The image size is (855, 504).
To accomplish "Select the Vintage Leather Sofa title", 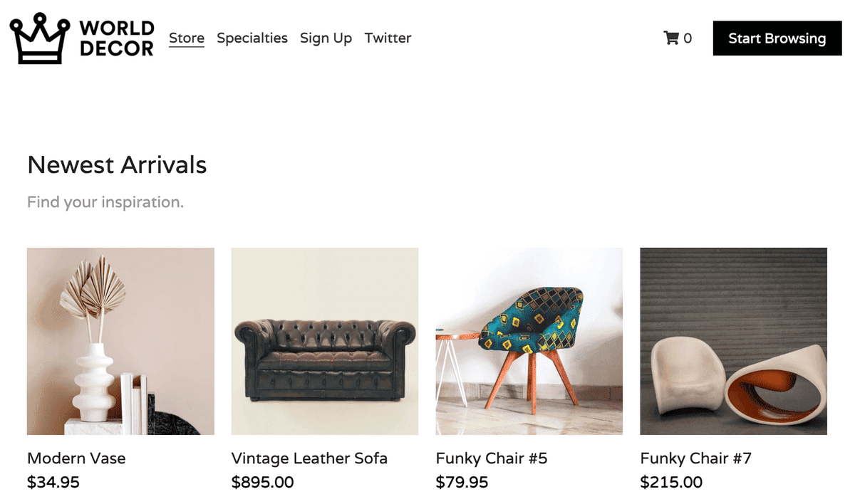I will click(x=309, y=458).
